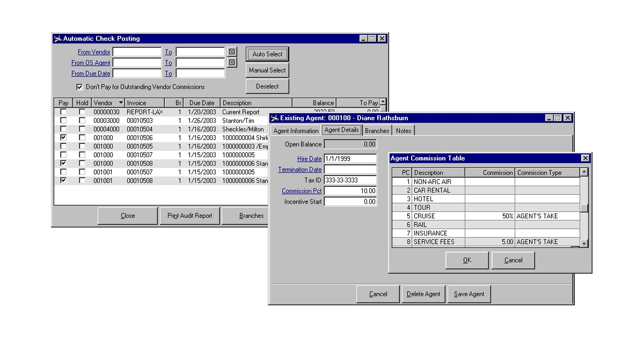Open the Commission Pct link
The width and height of the screenshot is (644, 338).
(302, 191)
